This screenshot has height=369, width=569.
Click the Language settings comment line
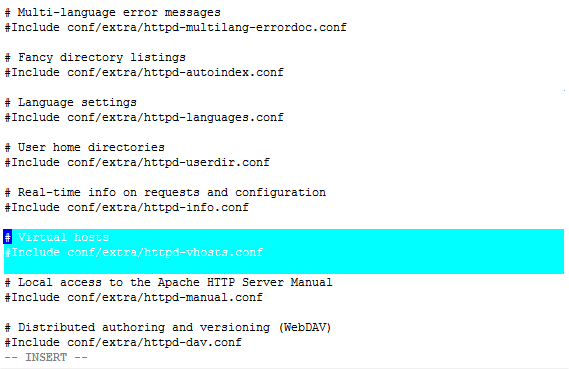point(71,103)
